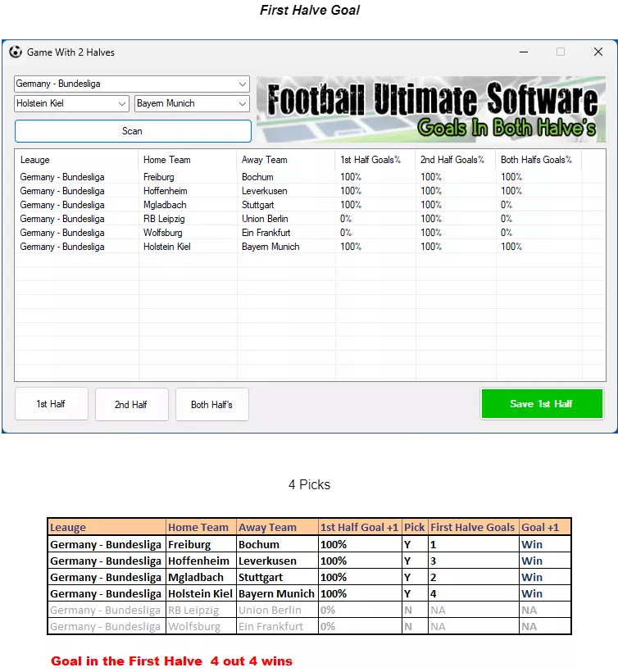Click the Scan button
This screenshot has height=672, width=618.
[x=133, y=131]
